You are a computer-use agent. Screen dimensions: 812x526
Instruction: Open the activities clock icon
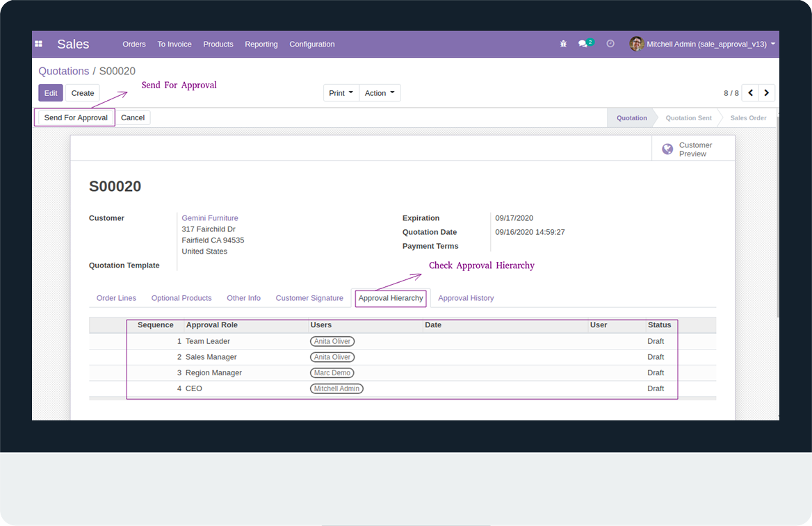(x=610, y=44)
